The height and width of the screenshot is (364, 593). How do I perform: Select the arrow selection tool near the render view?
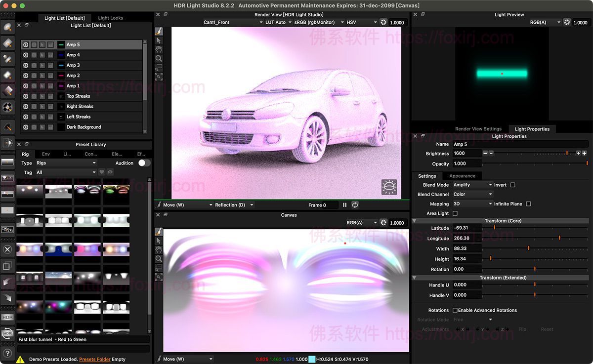pyautogui.click(x=159, y=40)
